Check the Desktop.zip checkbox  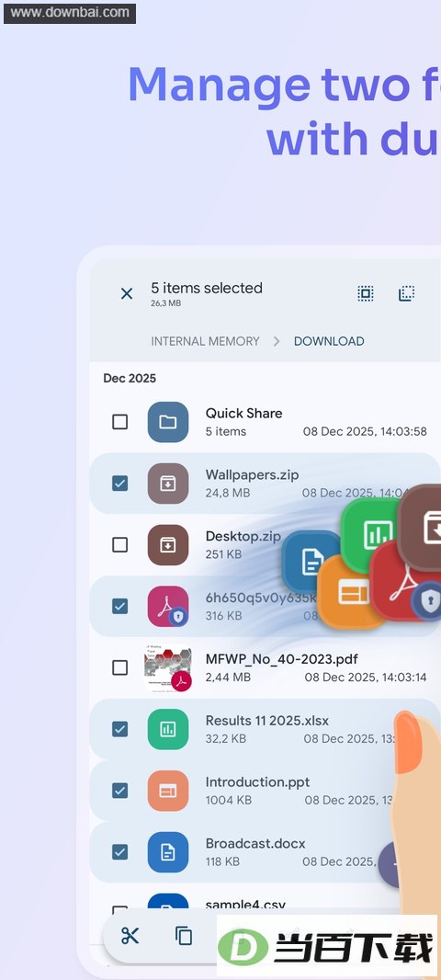[120, 544]
